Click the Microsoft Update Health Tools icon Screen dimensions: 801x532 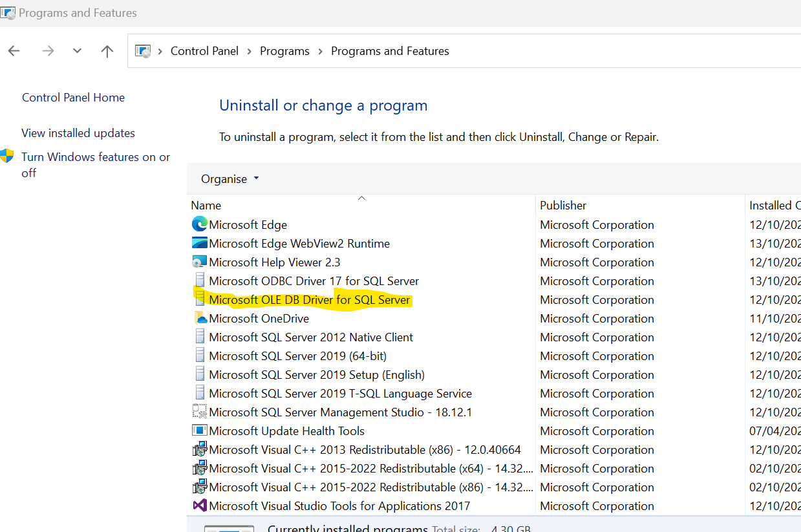click(x=200, y=431)
